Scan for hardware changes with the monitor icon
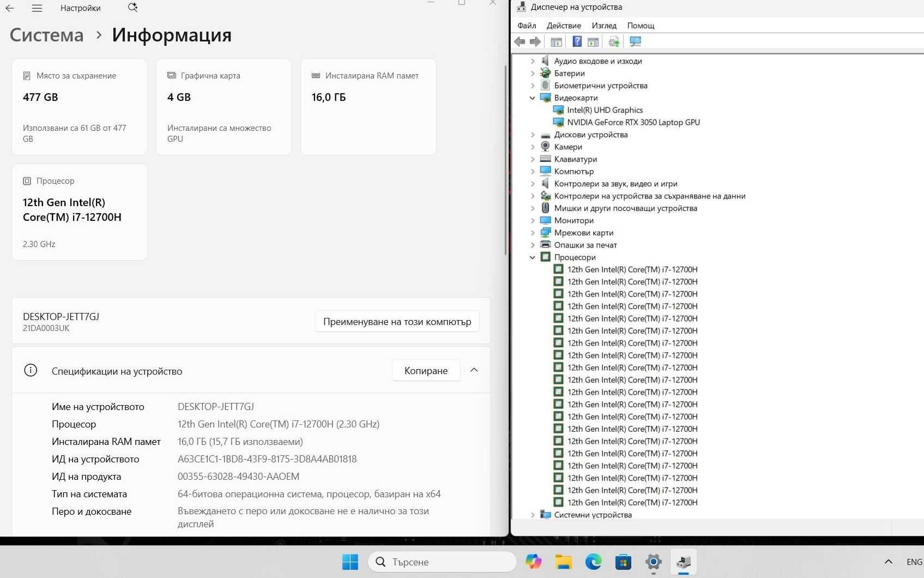This screenshot has width=924, height=578. [x=635, y=41]
